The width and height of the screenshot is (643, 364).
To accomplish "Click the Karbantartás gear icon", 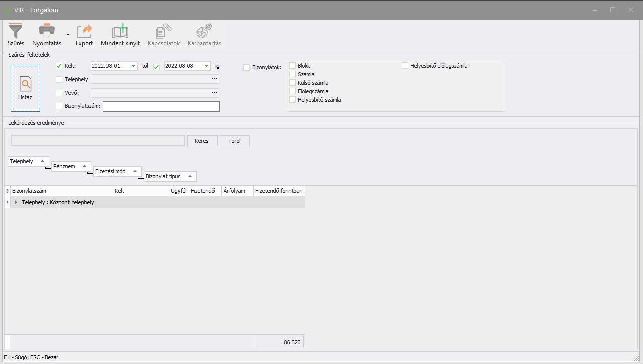I will (204, 31).
